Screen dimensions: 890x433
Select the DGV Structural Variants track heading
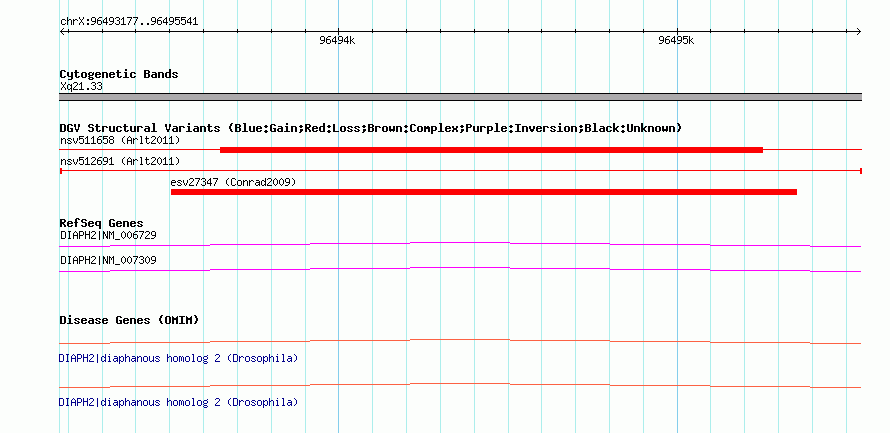(x=370, y=128)
